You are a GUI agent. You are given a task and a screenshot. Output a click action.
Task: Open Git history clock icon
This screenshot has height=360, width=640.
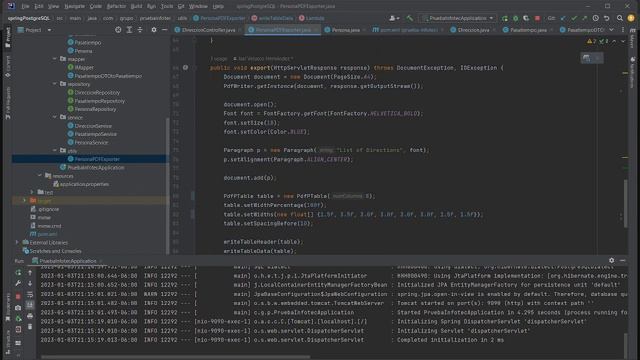coord(596,18)
